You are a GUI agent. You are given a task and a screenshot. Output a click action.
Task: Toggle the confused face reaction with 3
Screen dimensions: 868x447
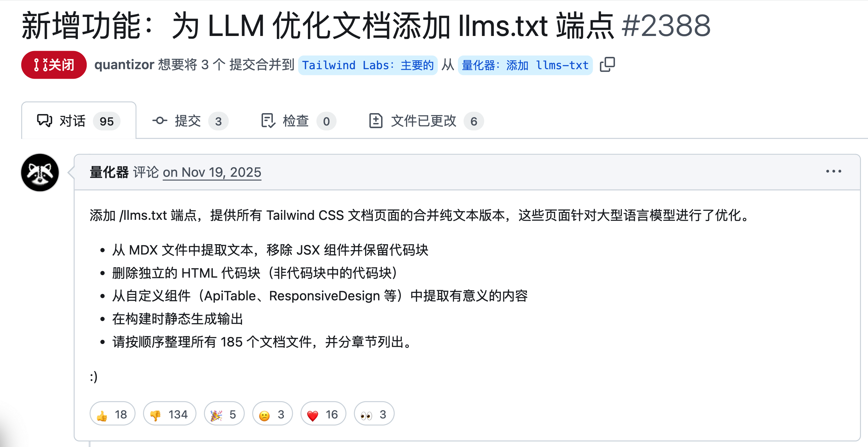272,414
